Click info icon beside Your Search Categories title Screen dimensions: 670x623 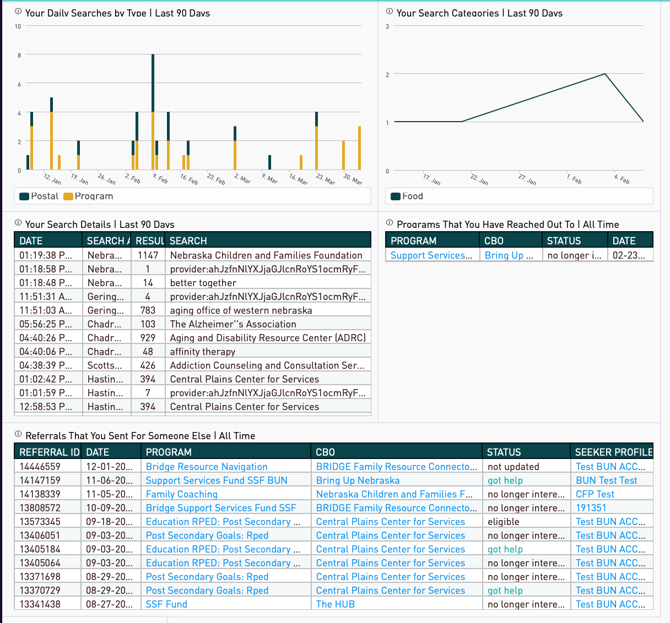[x=390, y=13]
